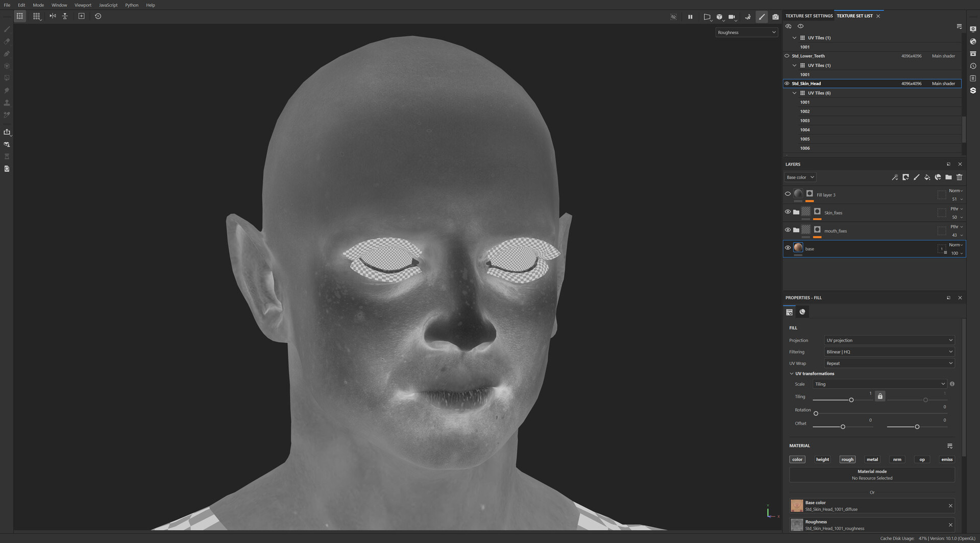The height and width of the screenshot is (543, 980).
Task: Toggle visibility of Std_Lower_Teeth texture set
Action: [x=787, y=56]
